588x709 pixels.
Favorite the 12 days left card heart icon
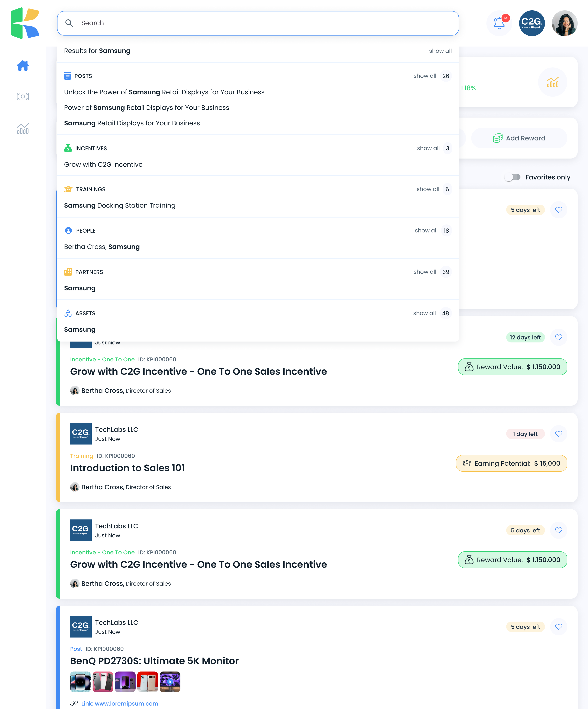pyautogui.click(x=558, y=337)
